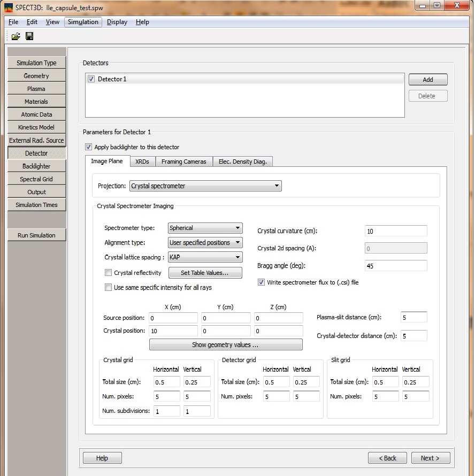The image size is (475, 476).
Task: Click the save floppy disk icon
Action: click(29, 36)
